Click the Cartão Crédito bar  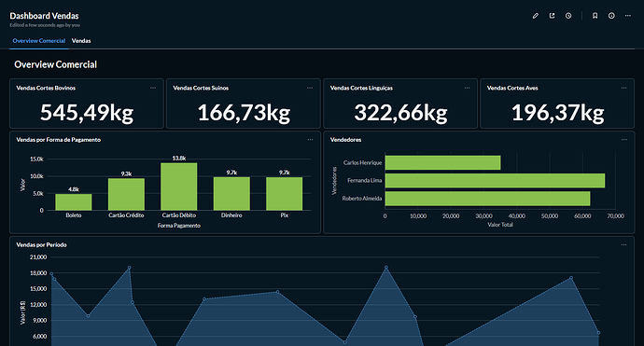click(x=126, y=194)
